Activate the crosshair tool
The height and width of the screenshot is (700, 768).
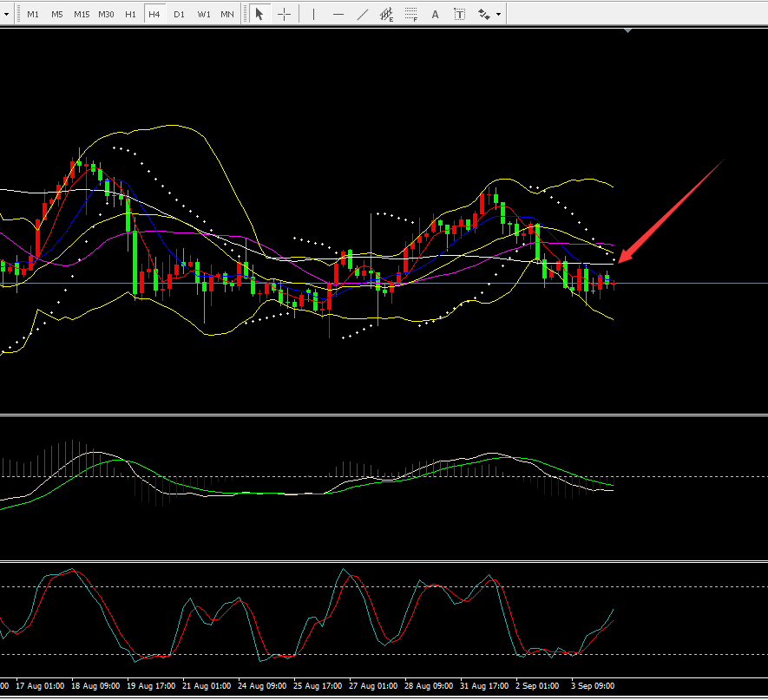[x=284, y=14]
